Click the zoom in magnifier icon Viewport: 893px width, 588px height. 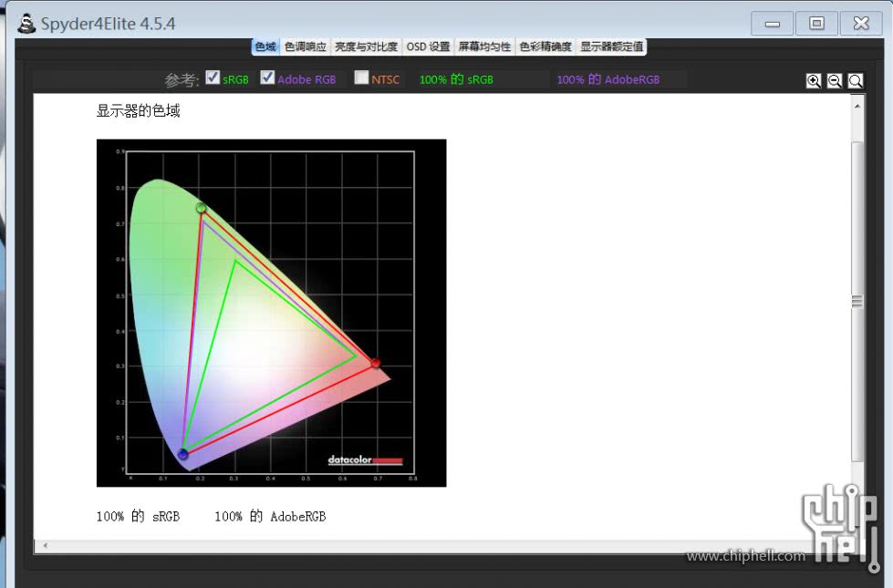814,81
